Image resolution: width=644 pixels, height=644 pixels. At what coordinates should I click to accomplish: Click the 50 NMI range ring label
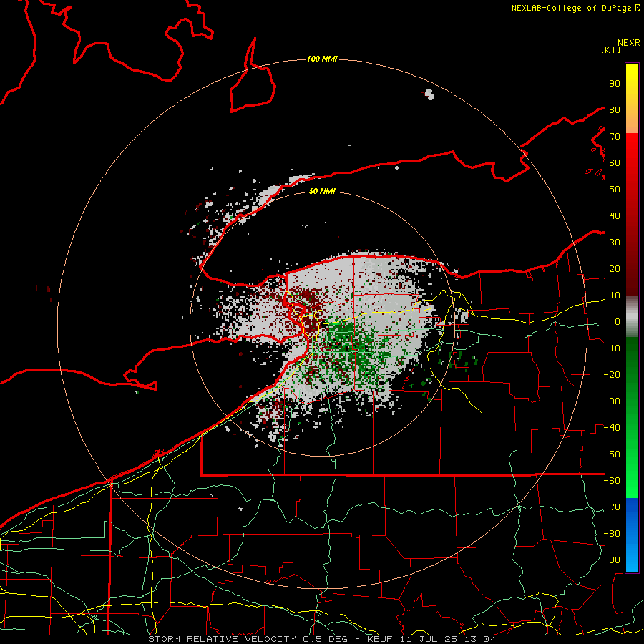[x=322, y=191]
